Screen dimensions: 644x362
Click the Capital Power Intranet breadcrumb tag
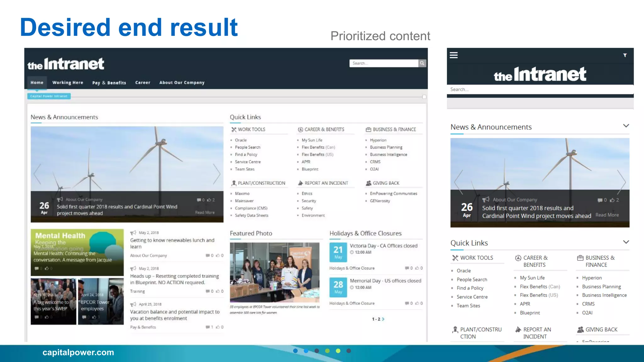[x=49, y=96]
